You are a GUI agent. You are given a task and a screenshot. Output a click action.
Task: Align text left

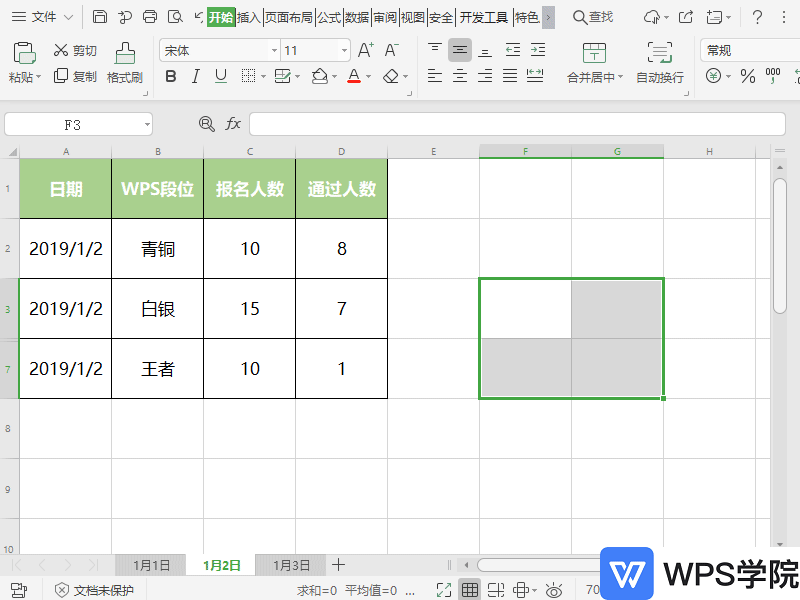pos(435,76)
